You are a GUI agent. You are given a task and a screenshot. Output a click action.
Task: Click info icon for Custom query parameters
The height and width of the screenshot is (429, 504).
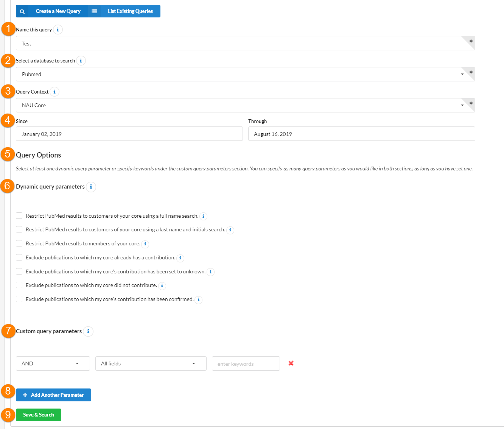point(88,331)
